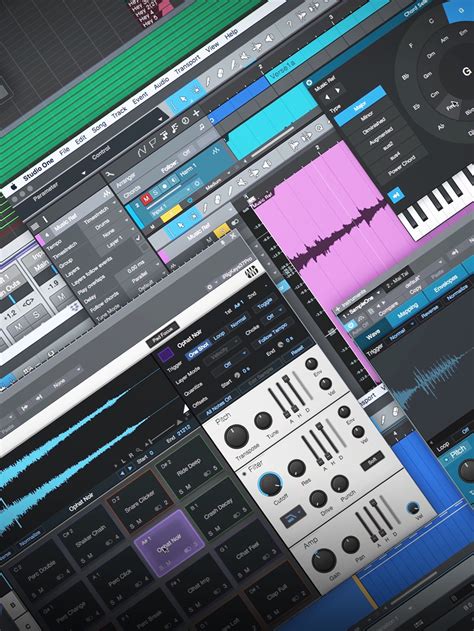Switch to the Envelopes tab in SampleOne

coord(445,284)
